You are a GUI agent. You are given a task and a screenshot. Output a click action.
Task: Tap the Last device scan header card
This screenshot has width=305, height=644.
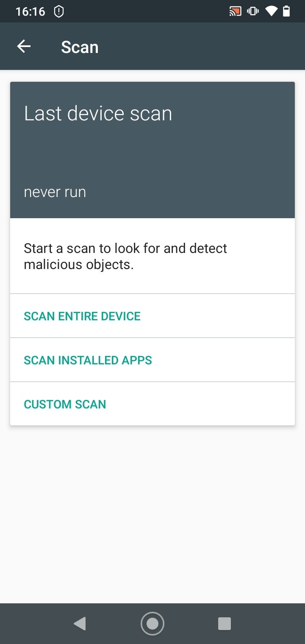152,150
